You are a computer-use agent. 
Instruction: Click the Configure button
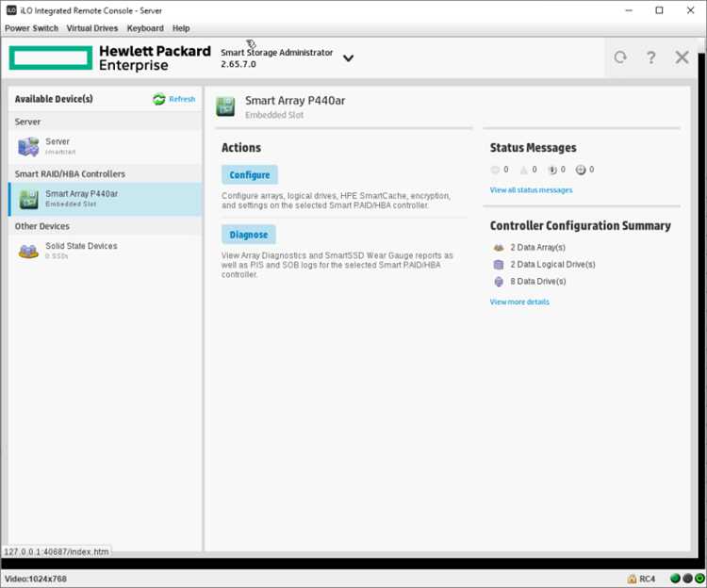pos(250,175)
